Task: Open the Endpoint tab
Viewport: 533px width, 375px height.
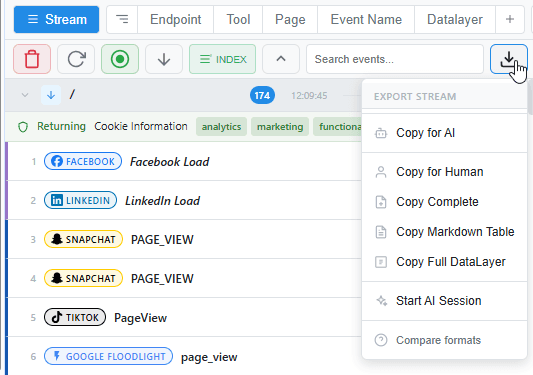Action: coord(175,19)
